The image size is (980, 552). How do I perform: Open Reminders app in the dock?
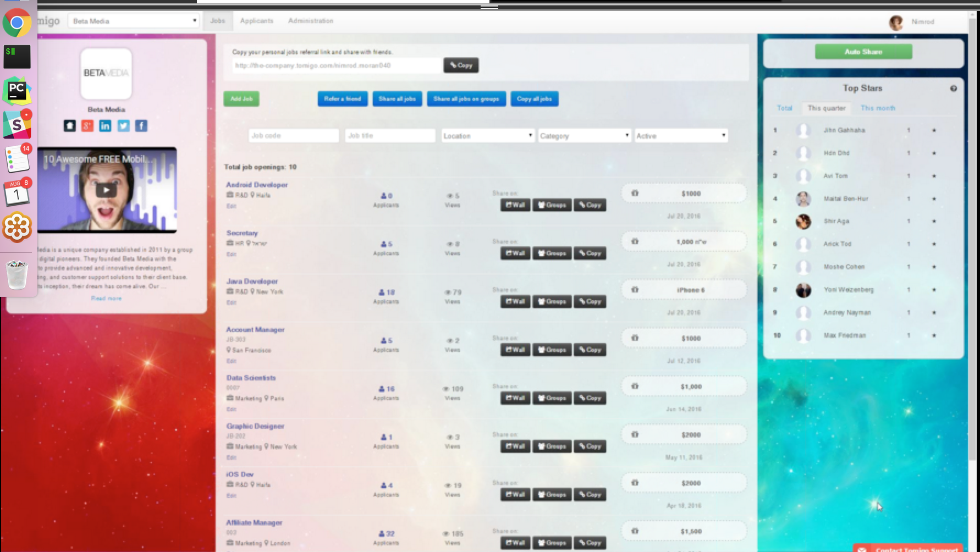[17, 159]
